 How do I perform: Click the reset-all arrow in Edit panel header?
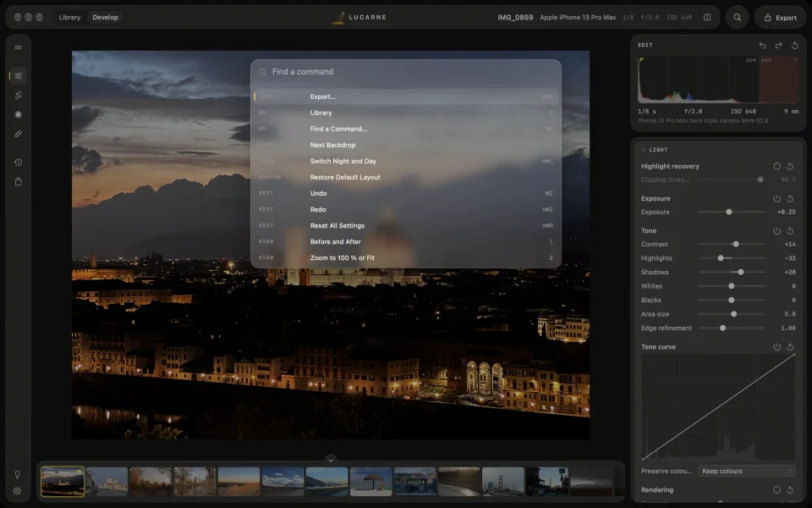[795, 45]
